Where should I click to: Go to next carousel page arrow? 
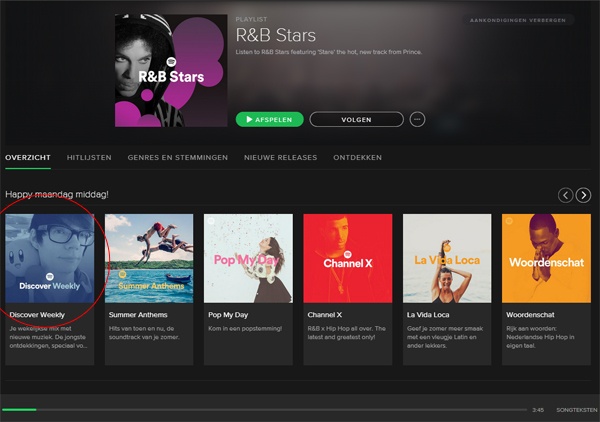(583, 195)
